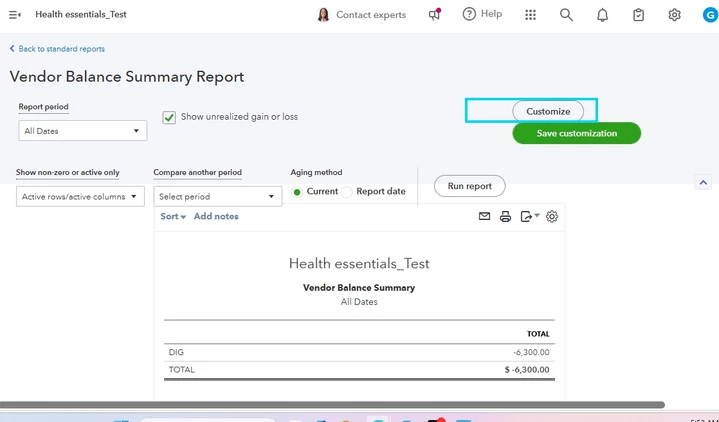Image resolution: width=719 pixels, height=422 pixels.
Task: Open the clipboard tasks icon
Action: [638, 15]
